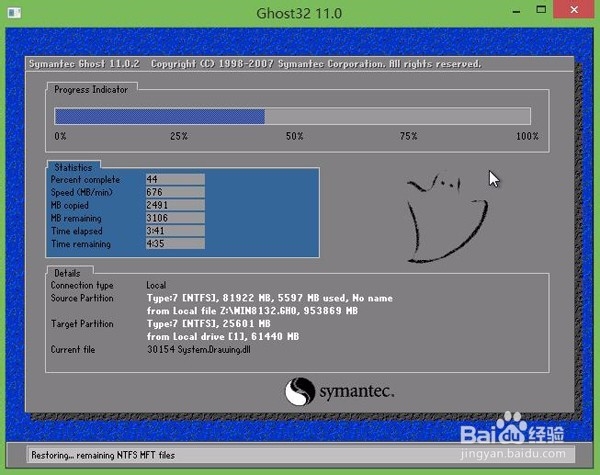Click the 75% progress marker label
The width and height of the screenshot is (600, 475).
click(x=409, y=136)
